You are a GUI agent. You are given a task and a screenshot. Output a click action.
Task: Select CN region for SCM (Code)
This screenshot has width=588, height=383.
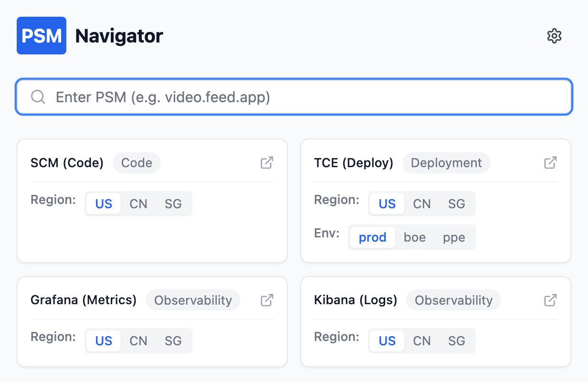click(138, 204)
